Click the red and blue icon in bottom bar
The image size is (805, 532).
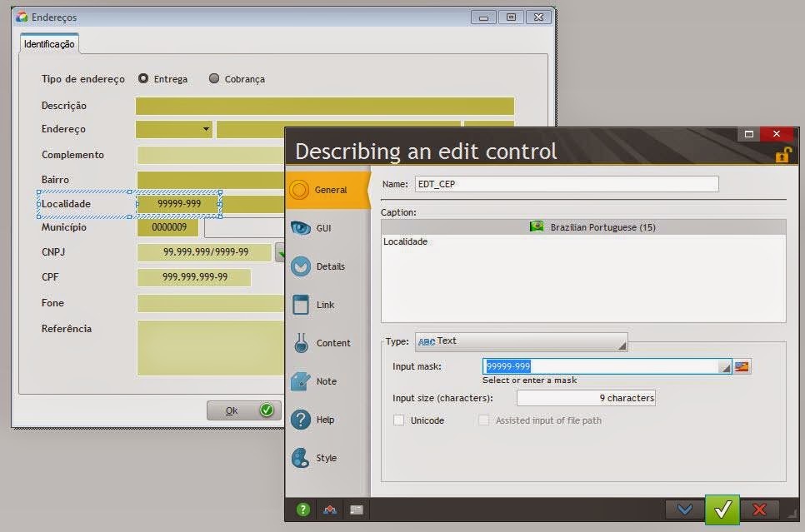tap(330, 510)
